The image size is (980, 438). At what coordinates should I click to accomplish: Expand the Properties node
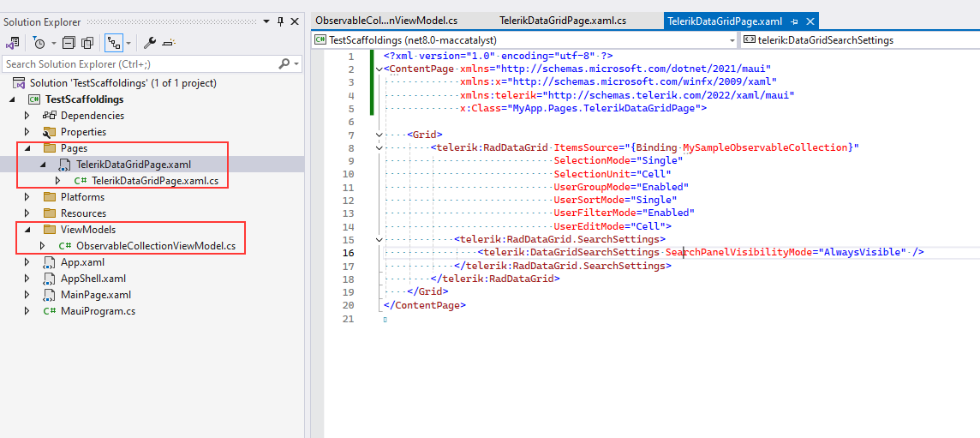[27, 132]
